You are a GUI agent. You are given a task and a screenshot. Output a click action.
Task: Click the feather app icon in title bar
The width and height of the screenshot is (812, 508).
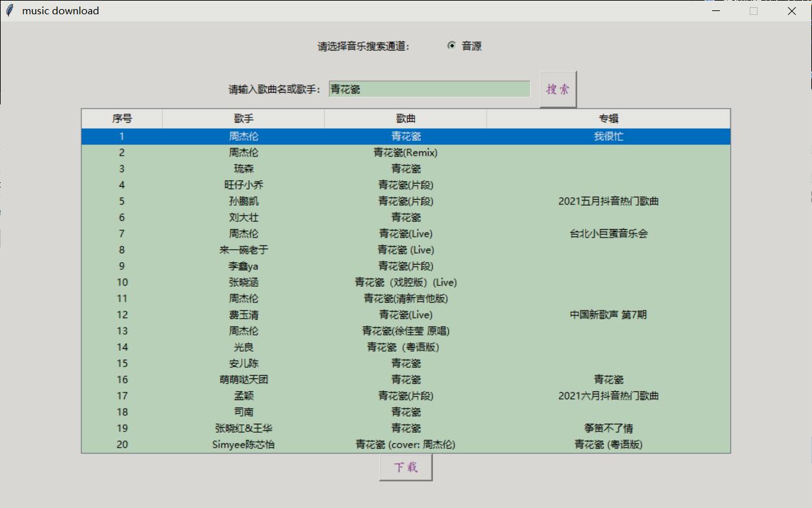pos(9,10)
